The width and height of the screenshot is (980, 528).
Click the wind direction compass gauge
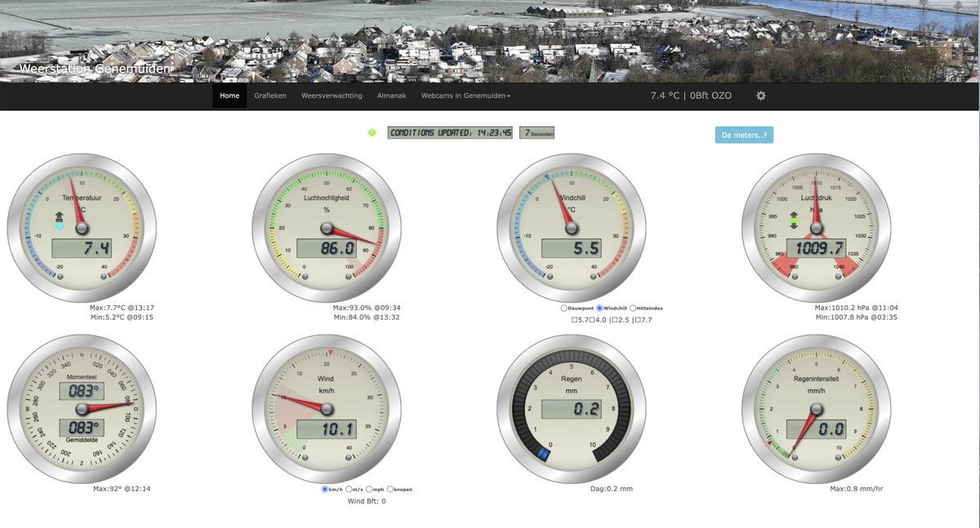pyautogui.click(x=81, y=408)
